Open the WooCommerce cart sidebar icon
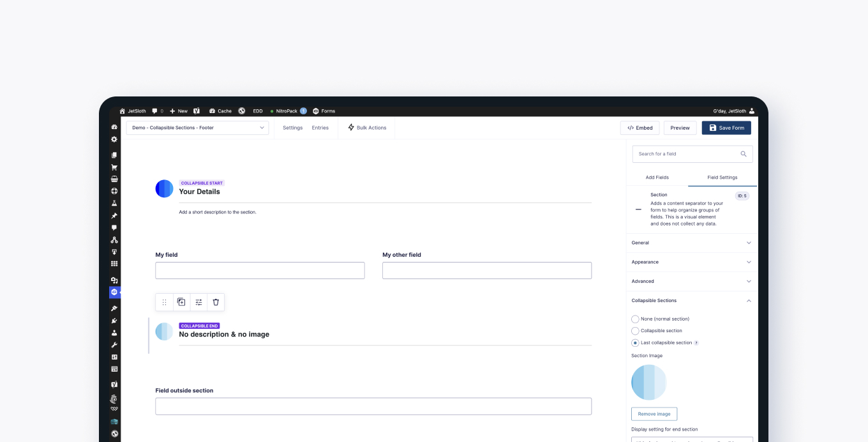The height and width of the screenshot is (442, 868). coord(114,167)
